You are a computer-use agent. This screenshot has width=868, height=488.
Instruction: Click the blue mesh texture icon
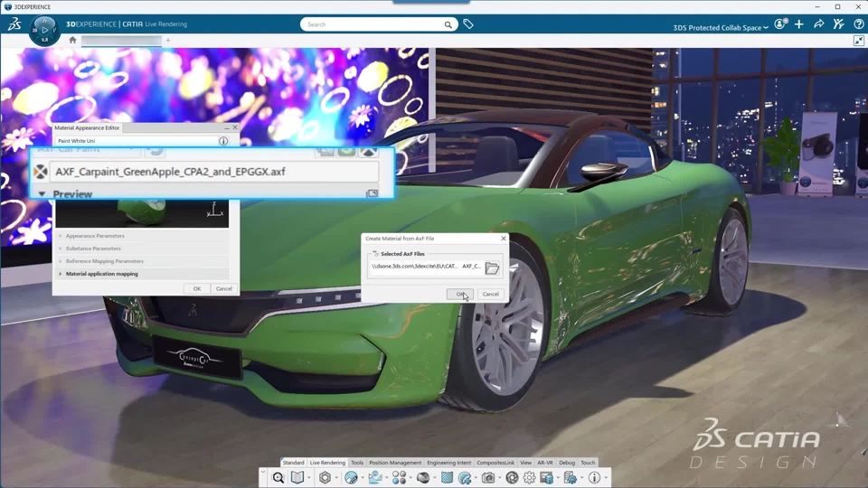447,477
